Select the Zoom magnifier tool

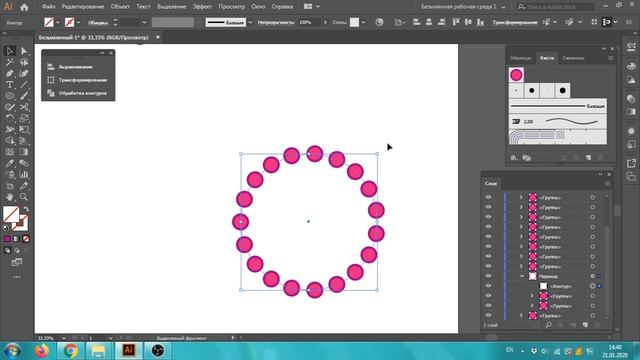[x=24, y=197]
